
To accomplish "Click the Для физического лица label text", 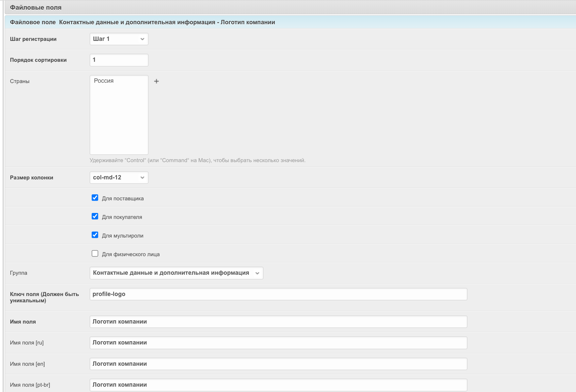I will pyautogui.click(x=131, y=254).
